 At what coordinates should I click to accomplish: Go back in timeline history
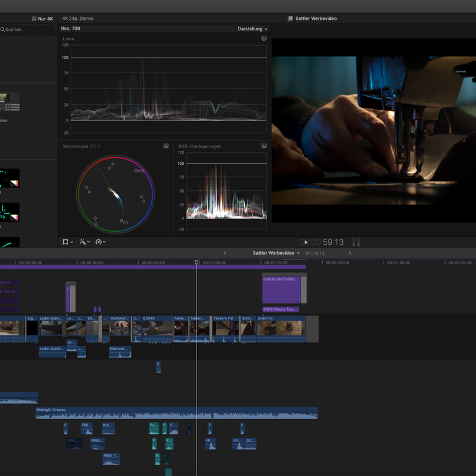click(225, 253)
